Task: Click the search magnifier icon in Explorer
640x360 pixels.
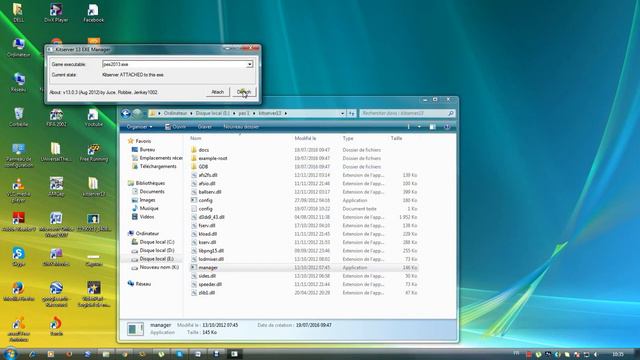Action: click(x=451, y=113)
